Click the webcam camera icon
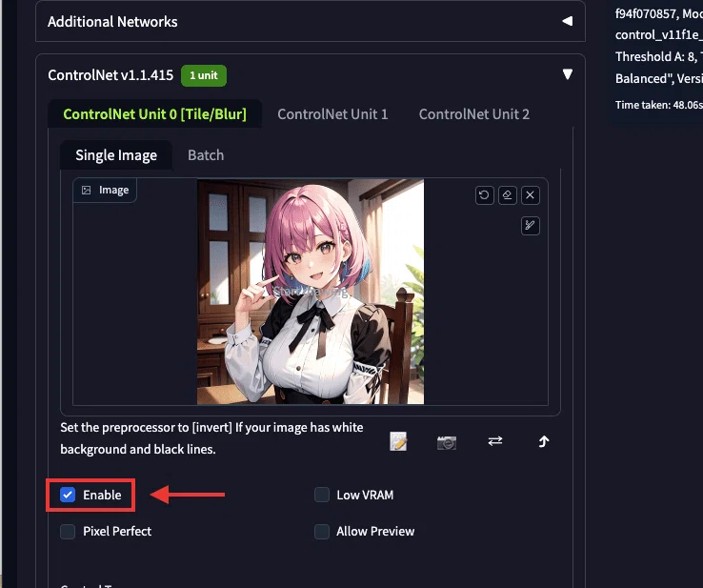Image resolution: width=703 pixels, height=588 pixels. (x=447, y=442)
